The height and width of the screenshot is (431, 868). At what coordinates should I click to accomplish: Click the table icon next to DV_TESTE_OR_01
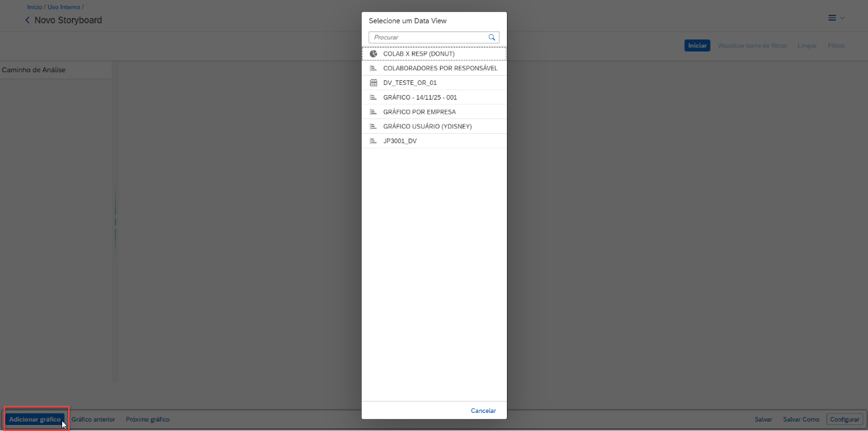tap(374, 83)
